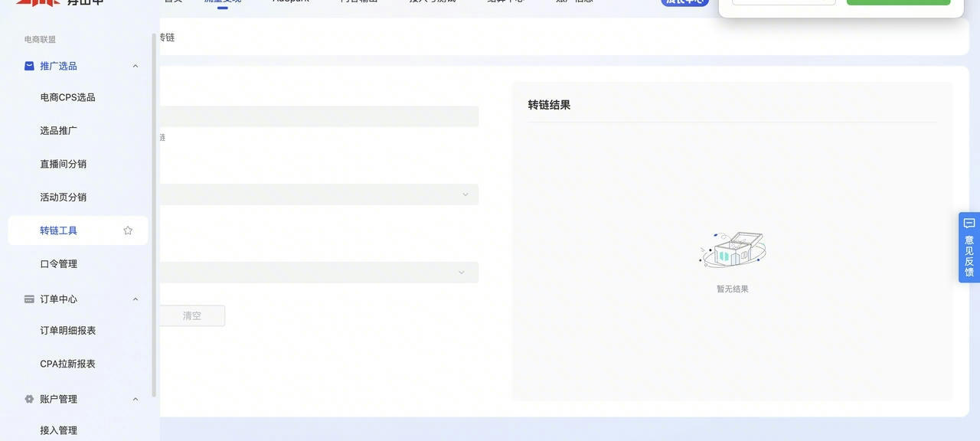Open the lower dropdown above 清空 button
This screenshot has height=441, width=980.
(x=318, y=273)
